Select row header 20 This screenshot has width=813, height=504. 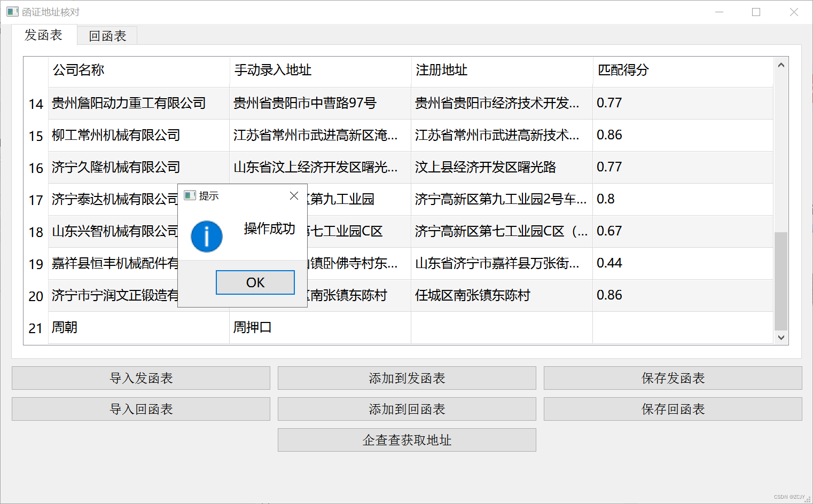[36, 296]
